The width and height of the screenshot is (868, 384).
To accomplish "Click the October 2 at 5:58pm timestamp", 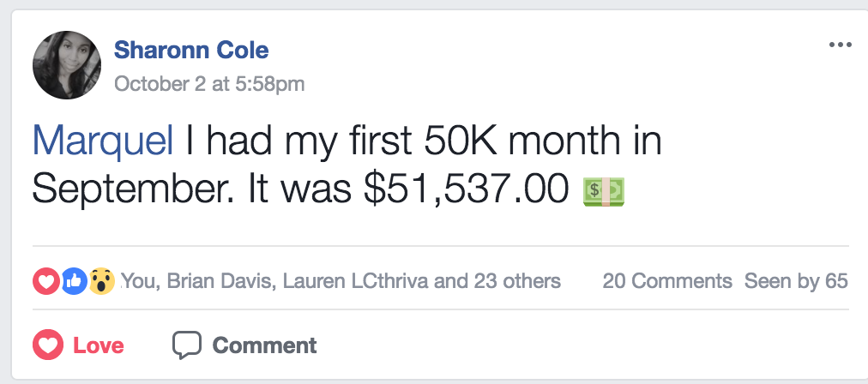I will click(x=209, y=84).
